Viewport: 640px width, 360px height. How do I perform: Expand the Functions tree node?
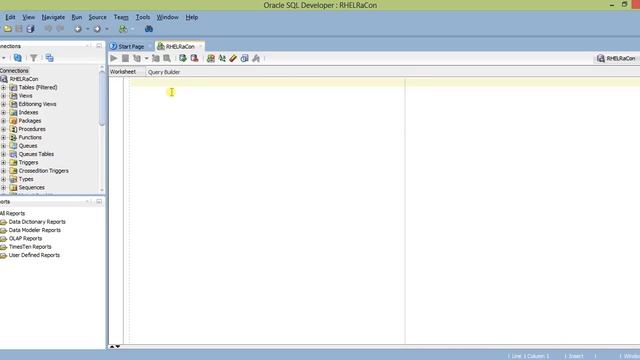coord(4,138)
